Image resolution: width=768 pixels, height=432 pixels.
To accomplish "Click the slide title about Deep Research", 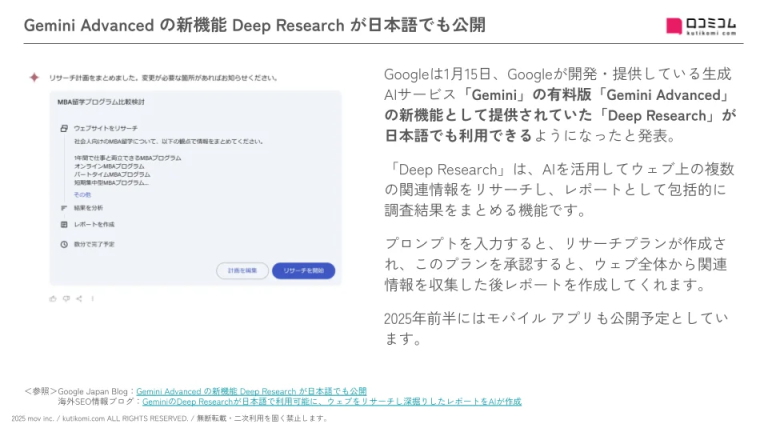I will click(254, 26).
